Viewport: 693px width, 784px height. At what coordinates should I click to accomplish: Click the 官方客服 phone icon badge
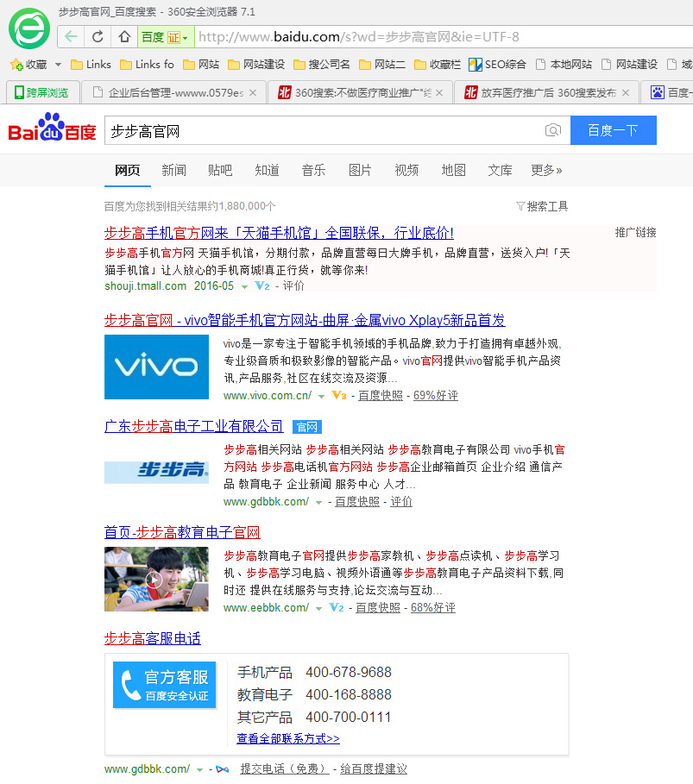click(165, 685)
